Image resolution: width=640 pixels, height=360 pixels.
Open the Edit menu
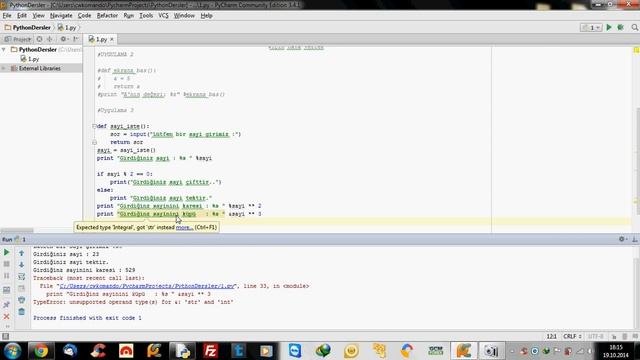point(22,16)
